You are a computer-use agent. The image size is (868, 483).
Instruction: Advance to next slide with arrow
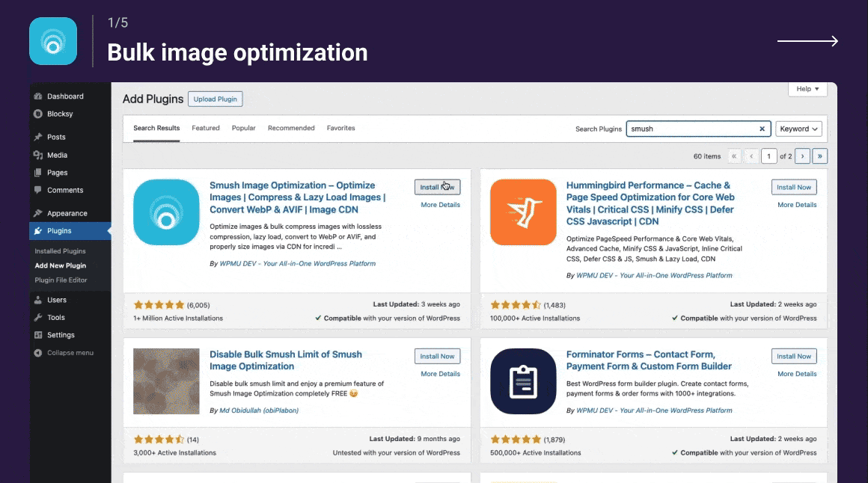coord(807,41)
